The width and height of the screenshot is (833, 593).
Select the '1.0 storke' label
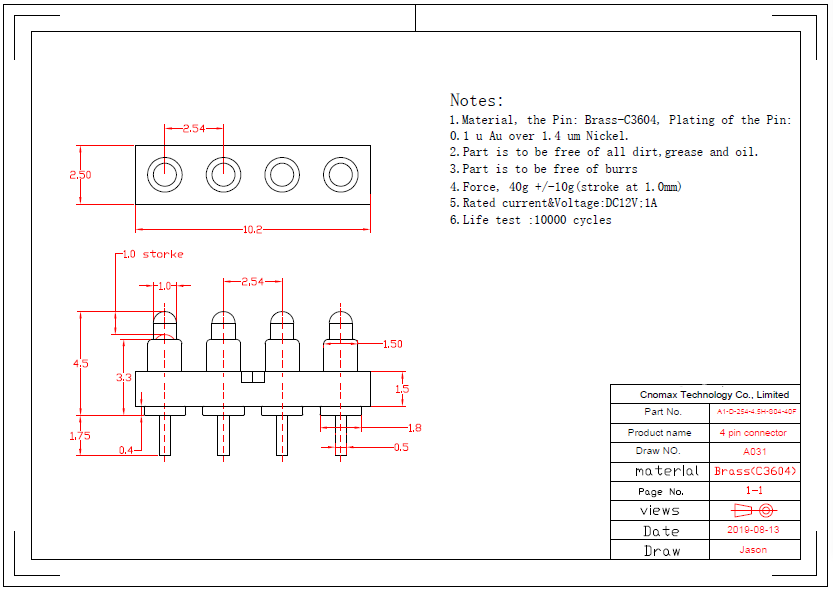point(153,255)
